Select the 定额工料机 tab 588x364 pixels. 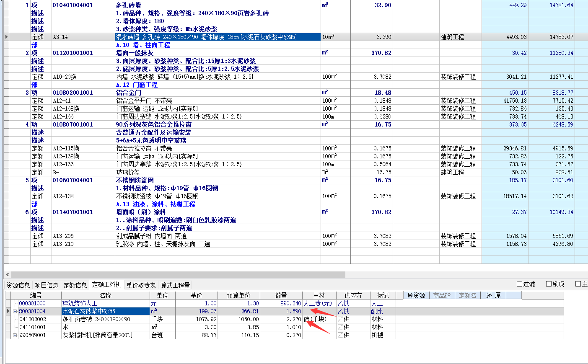coord(106,285)
